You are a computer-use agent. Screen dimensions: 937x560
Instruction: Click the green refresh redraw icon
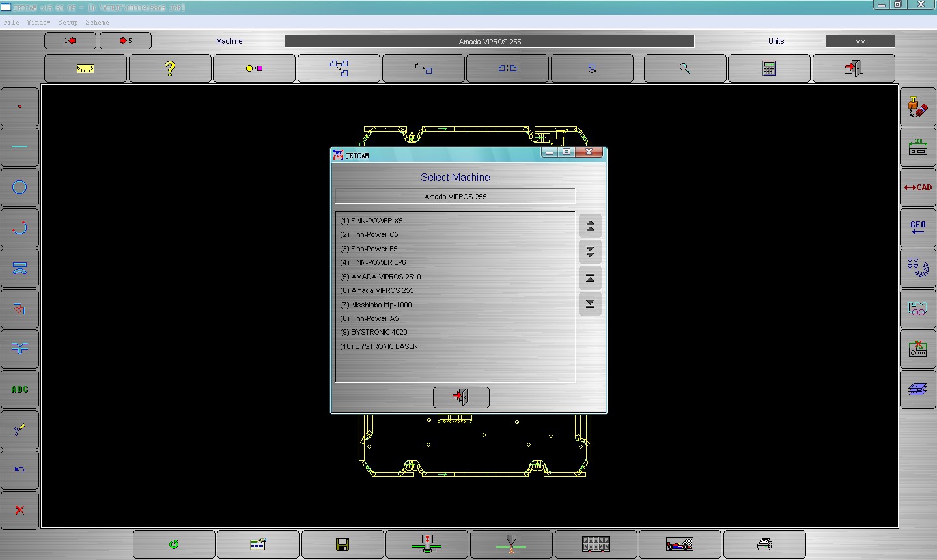coord(174,544)
